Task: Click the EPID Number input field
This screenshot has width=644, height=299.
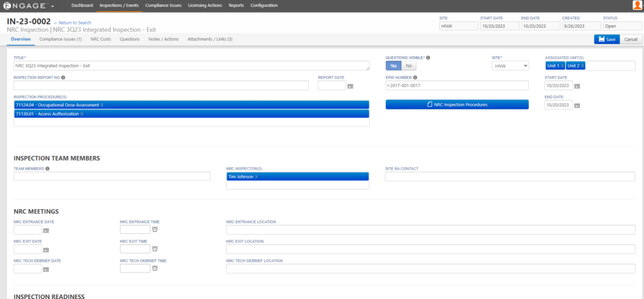Action: 457,86
